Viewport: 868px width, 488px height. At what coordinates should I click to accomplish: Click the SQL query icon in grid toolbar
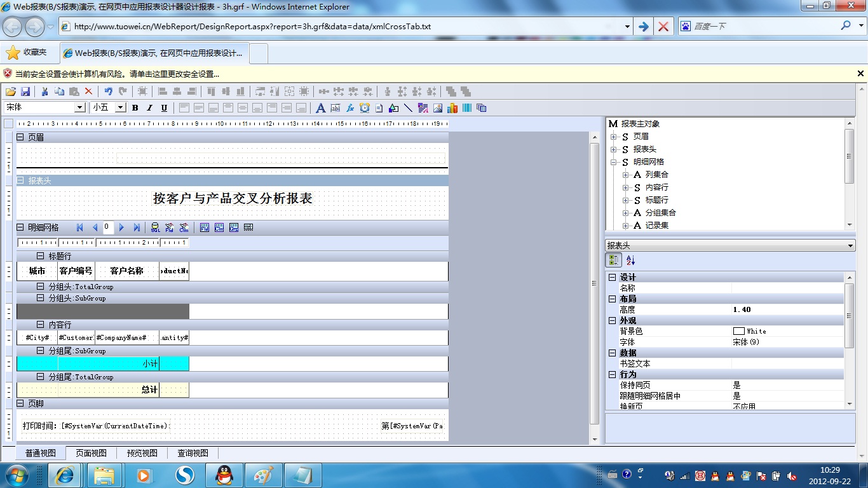tap(155, 227)
